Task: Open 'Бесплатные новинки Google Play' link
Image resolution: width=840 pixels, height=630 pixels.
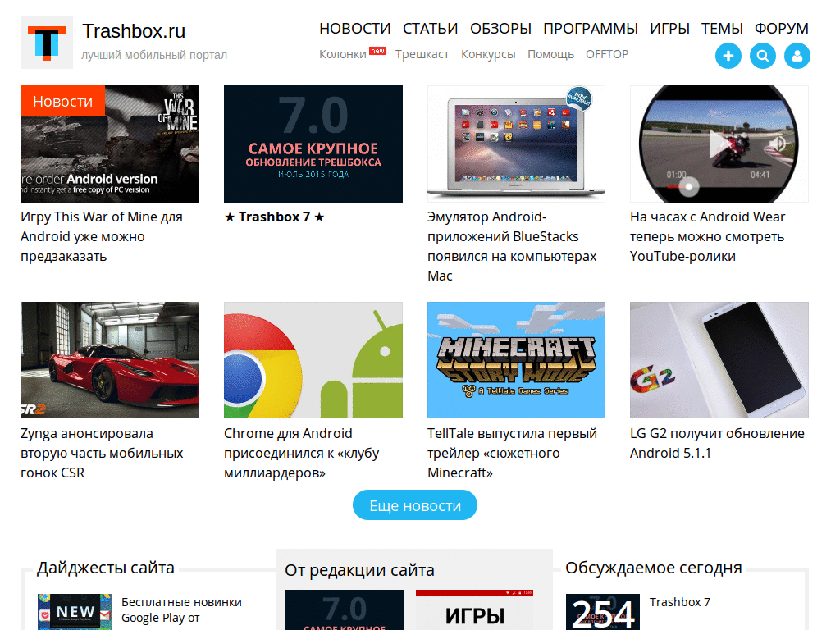Action: tap(181, 610)
